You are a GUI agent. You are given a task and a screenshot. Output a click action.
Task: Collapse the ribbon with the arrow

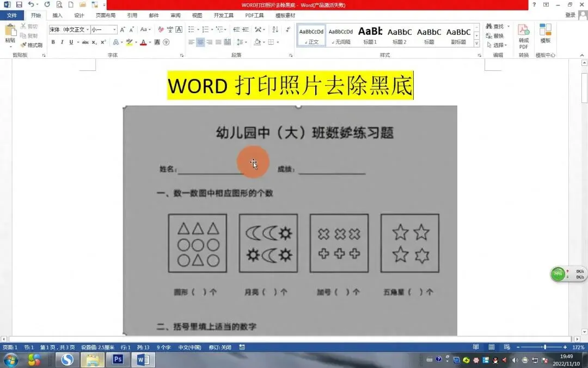pyautogui.click(x=582, y=55)
